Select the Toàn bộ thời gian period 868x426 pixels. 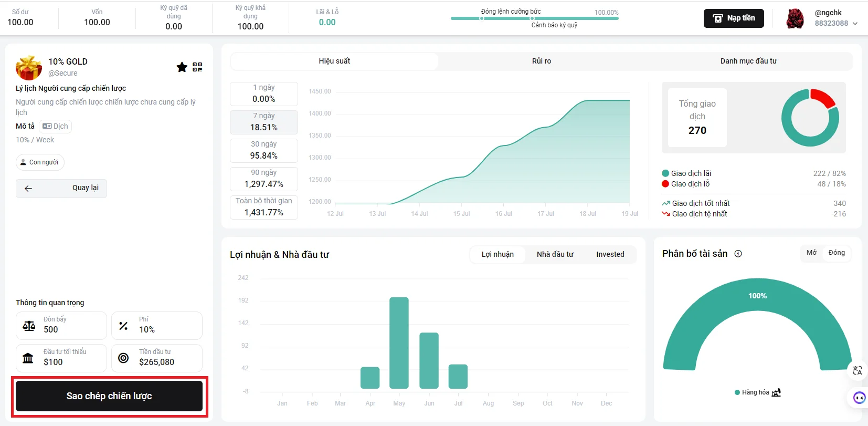[264, 207]
